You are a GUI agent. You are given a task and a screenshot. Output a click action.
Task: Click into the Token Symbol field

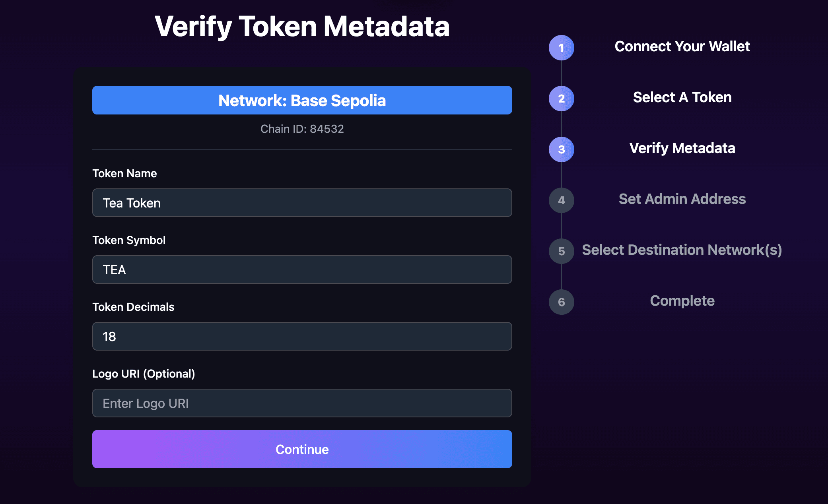click(302, 269)
